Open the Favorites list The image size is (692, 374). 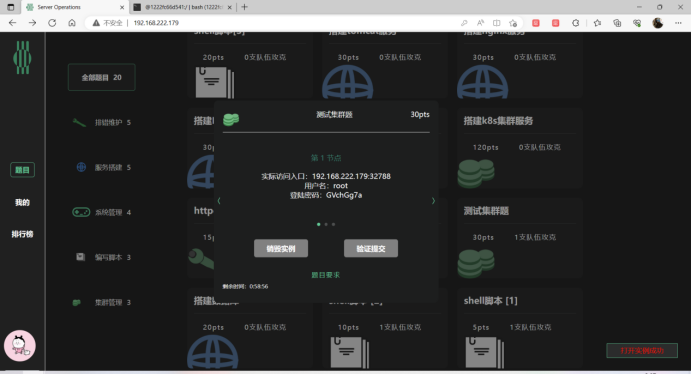point(597,23)
